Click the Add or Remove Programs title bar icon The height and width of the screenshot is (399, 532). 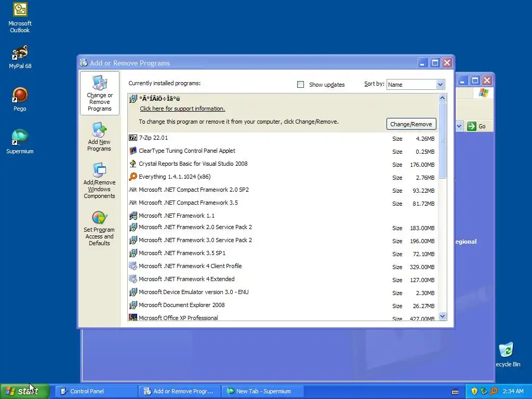84,63
